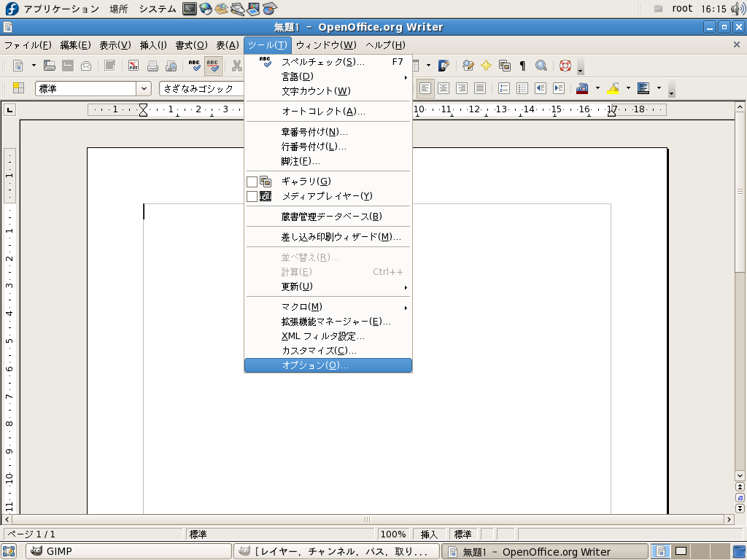Expand the background color dropdown arrow
Screen dimensions: 747x560
click(659, 88)
